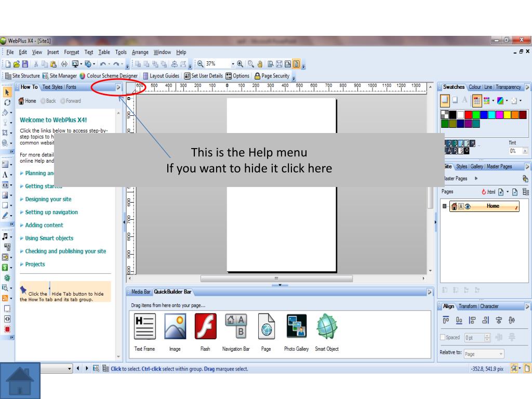Pick the Photo Gallery QuickBuilder item

297,332
